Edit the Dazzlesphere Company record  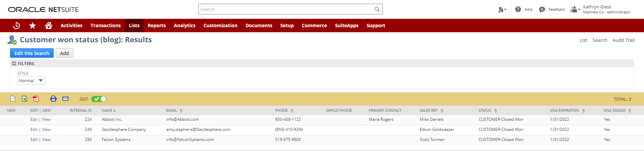pyautogui.click(x=34, y=130)
